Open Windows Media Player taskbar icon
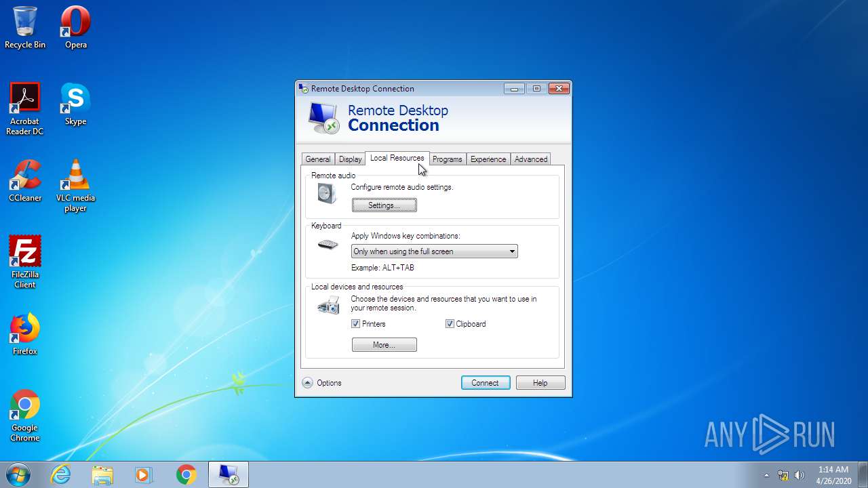868x488 pixels. [x=144, y=474]
